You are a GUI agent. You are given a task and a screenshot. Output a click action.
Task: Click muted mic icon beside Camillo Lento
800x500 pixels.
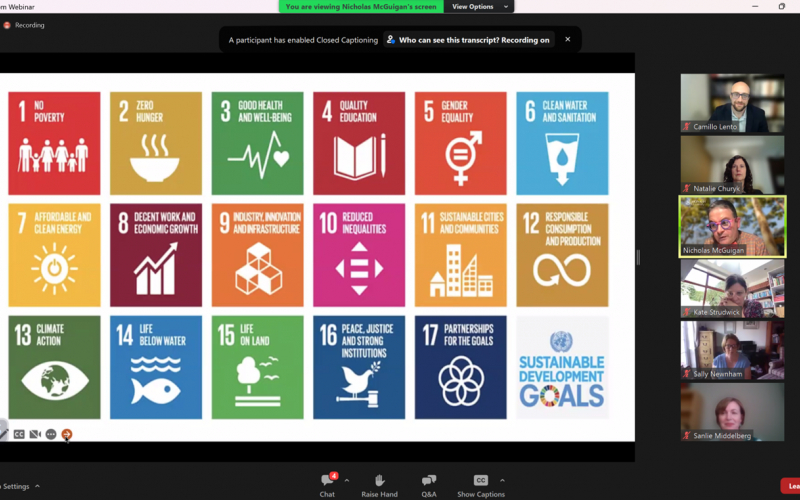pyautogui.click(x=687, y=127)
